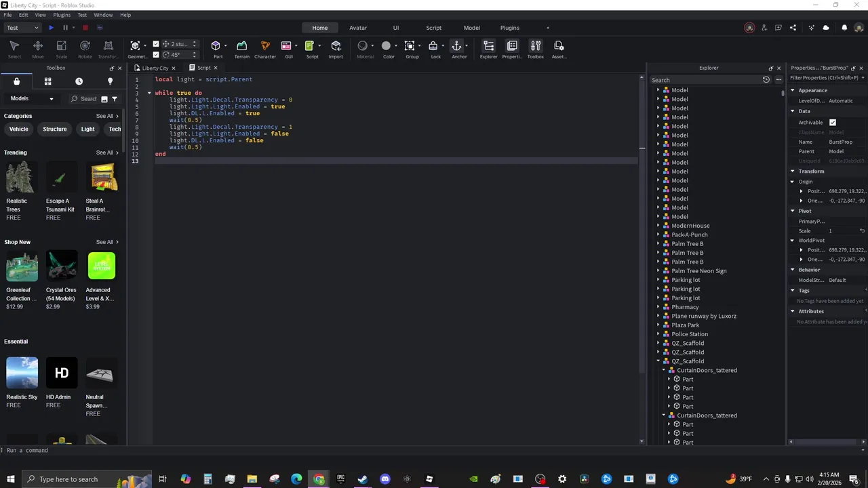Collapse the Appearance properties section
This screenshot has width=868, height=488.
coord(792,90)
